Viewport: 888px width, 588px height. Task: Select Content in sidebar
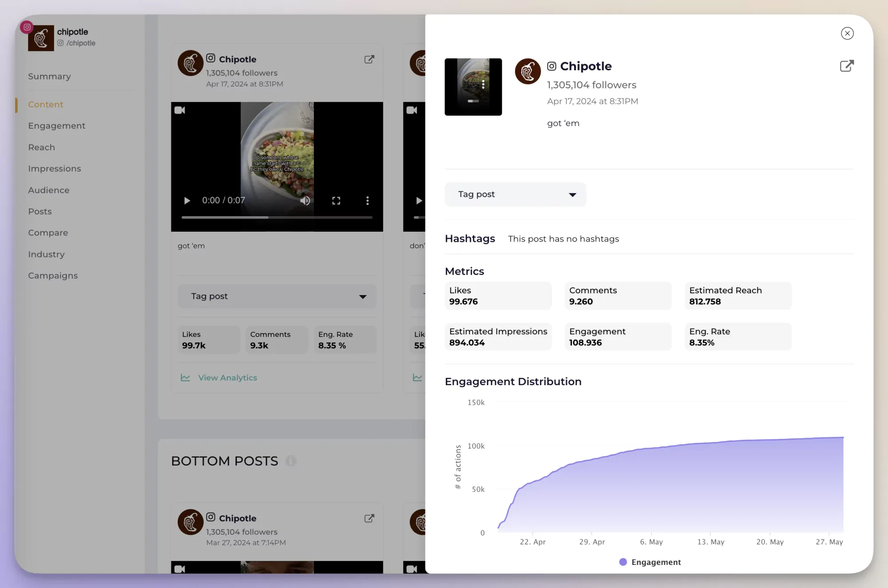[x=46, y=104]
